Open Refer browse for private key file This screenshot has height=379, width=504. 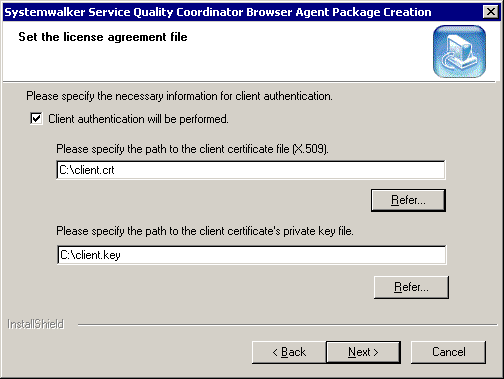click(x=411, y=287)
